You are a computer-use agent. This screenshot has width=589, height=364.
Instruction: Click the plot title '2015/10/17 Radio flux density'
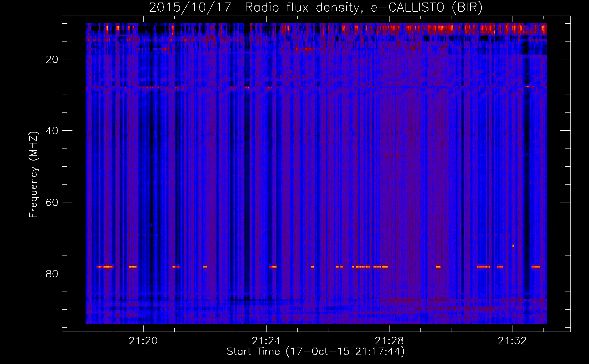pos(316,7)
